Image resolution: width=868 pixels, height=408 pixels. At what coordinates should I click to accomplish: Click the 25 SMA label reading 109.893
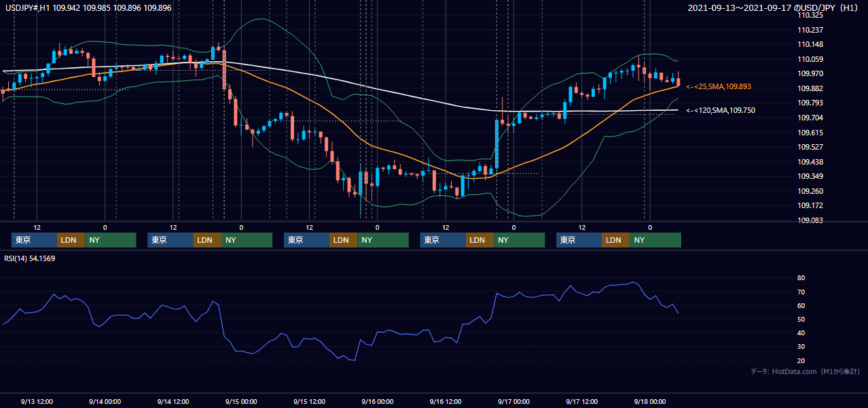point(719,86)
